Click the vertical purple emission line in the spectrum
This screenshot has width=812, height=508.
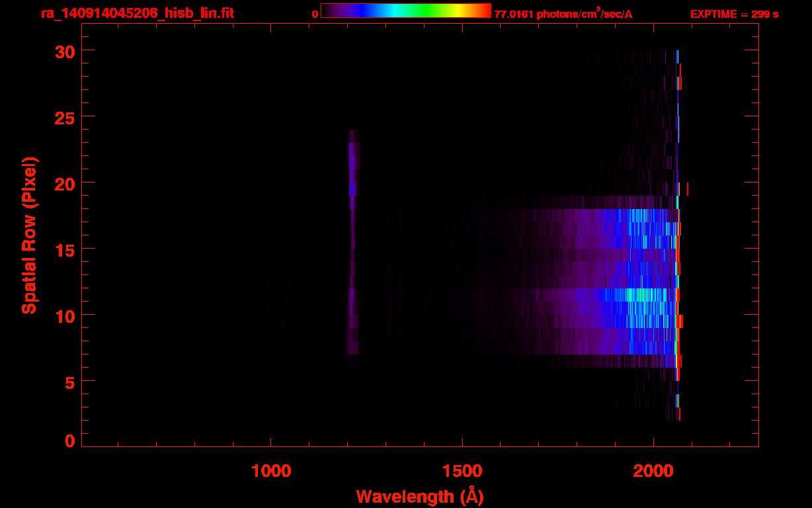(x=352, y=242)
